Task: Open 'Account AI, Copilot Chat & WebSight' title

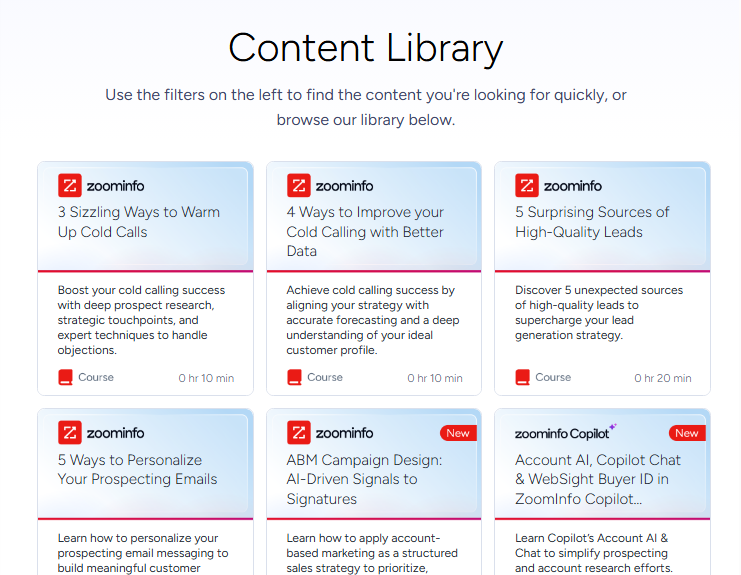Action: [x=598, y=479]
